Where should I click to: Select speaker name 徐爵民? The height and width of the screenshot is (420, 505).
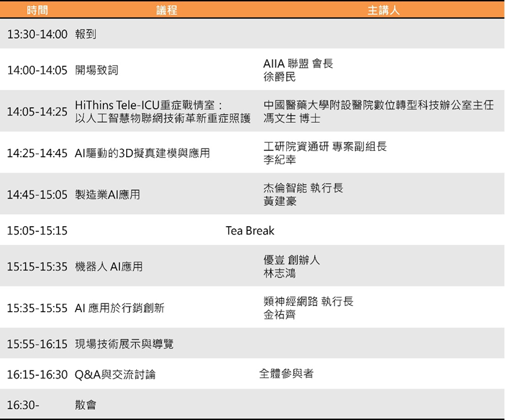279,77
